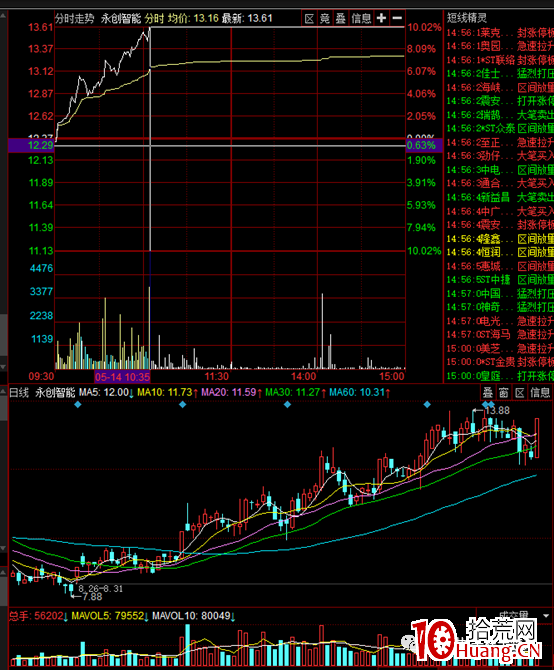554x670 pixels.
Task: Click the 分时走势 chart title
Action: 75,19
